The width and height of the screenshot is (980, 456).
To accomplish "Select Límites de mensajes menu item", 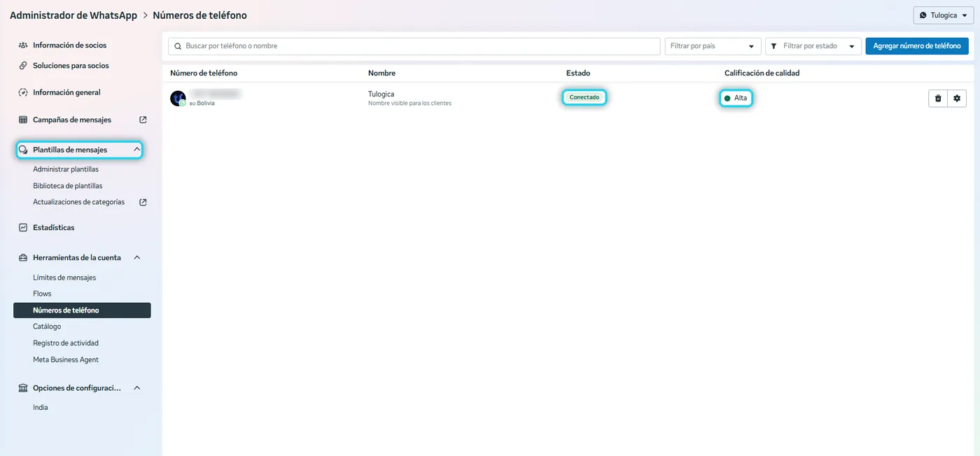I will (x=64, y=278).
